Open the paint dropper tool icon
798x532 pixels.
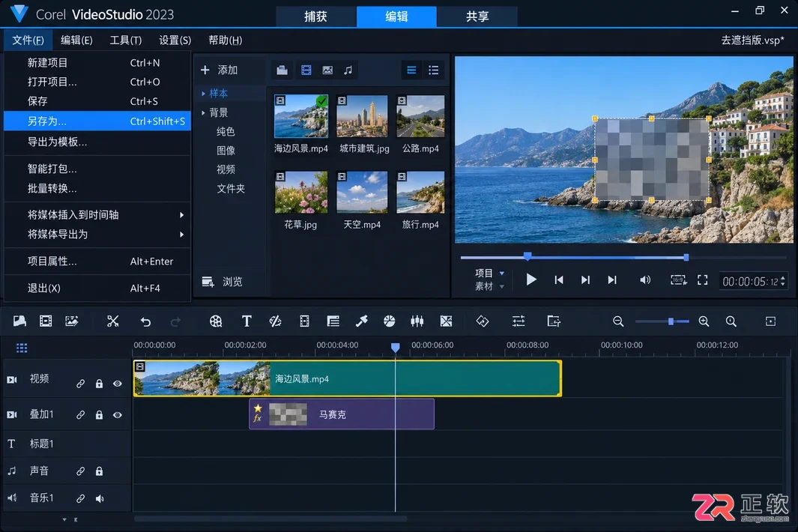tap(361, 321)
